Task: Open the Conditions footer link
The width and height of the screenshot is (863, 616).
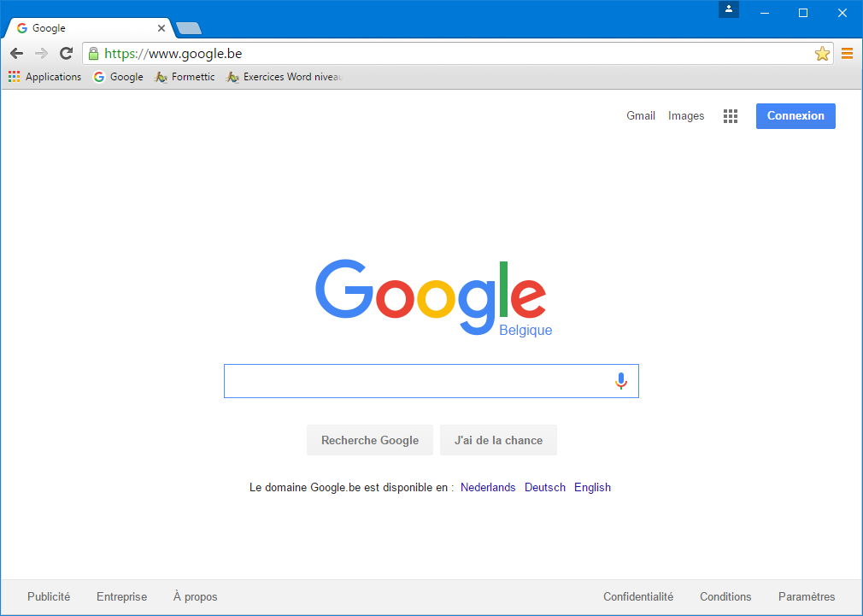Action: (725, 596)
